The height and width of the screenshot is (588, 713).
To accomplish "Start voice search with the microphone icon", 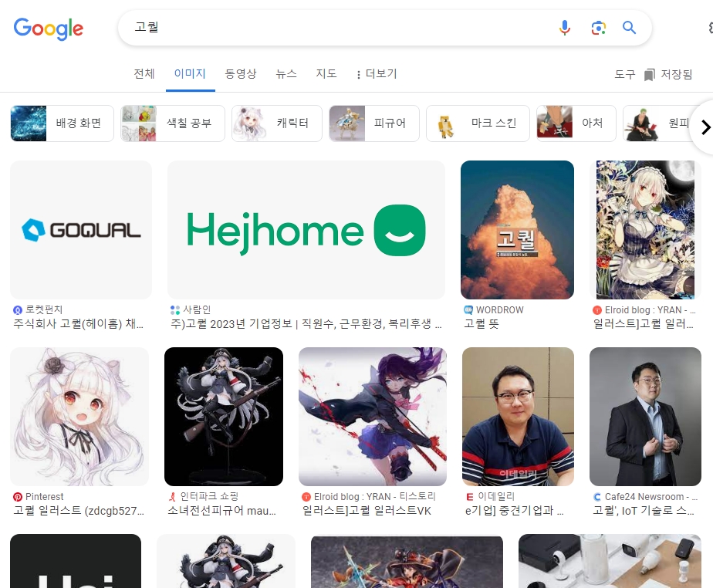I will [564, 28].
